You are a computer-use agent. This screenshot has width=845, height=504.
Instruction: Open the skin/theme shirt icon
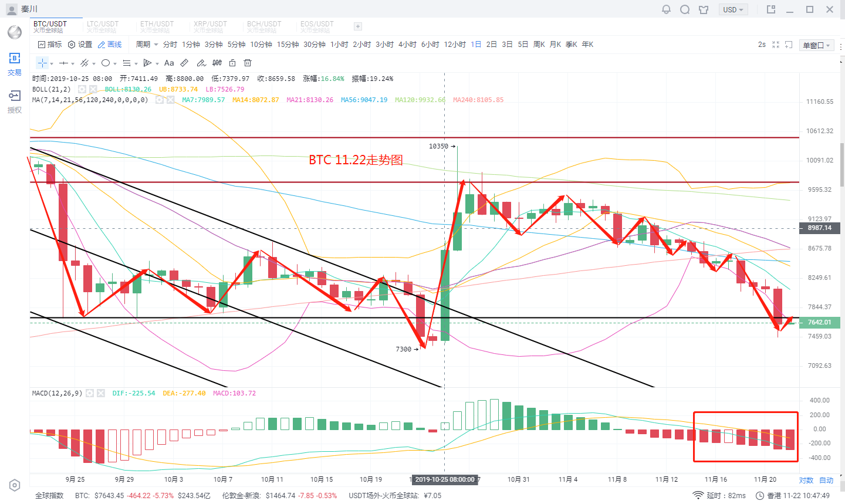(704, 9)
